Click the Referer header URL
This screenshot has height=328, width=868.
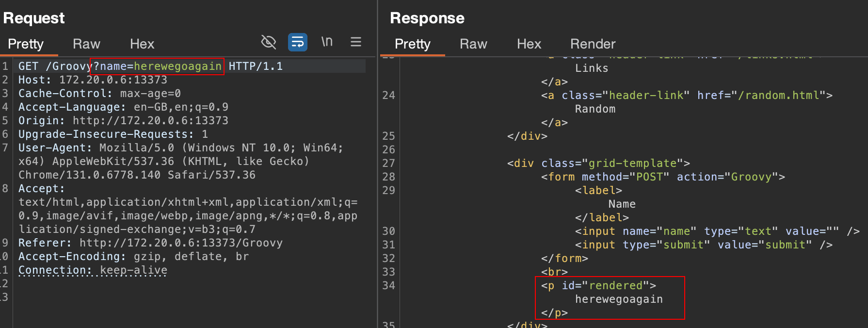pos(180,243)
